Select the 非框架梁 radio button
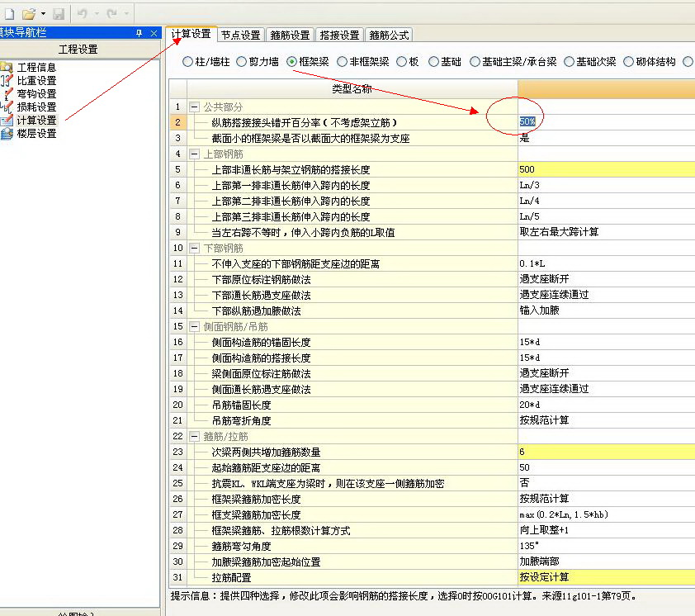 coord(342,62)
